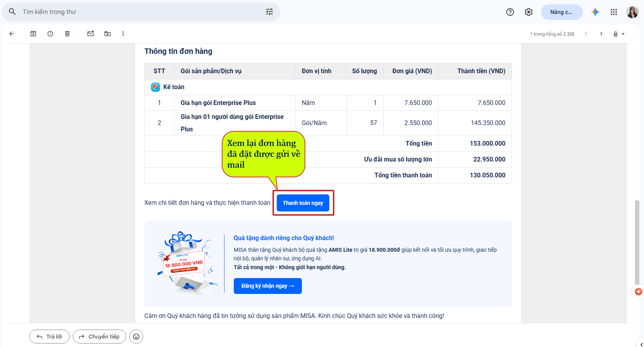This screenshot has width=644, height=347.
Task: Click Đăng ký nhận ngay button
Action: point(268,286)
